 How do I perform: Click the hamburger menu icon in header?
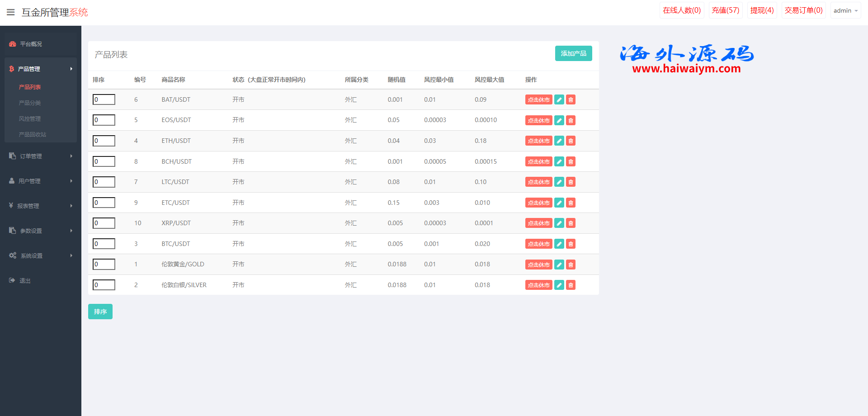click(x=11, y=12)
